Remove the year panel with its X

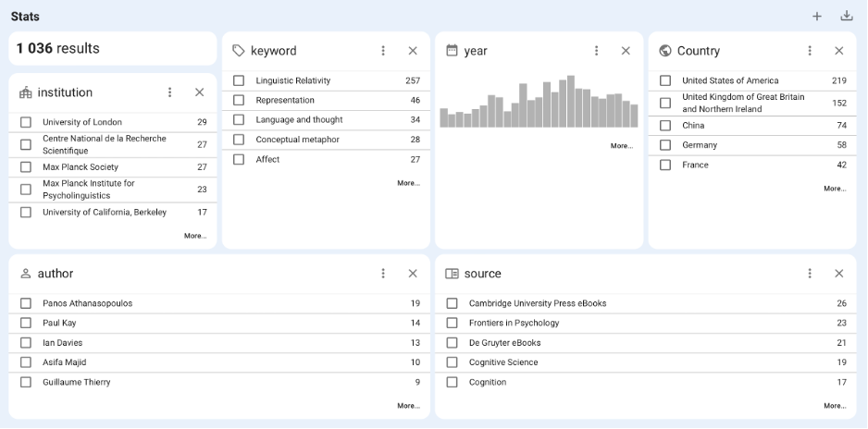tap(626, 51)
